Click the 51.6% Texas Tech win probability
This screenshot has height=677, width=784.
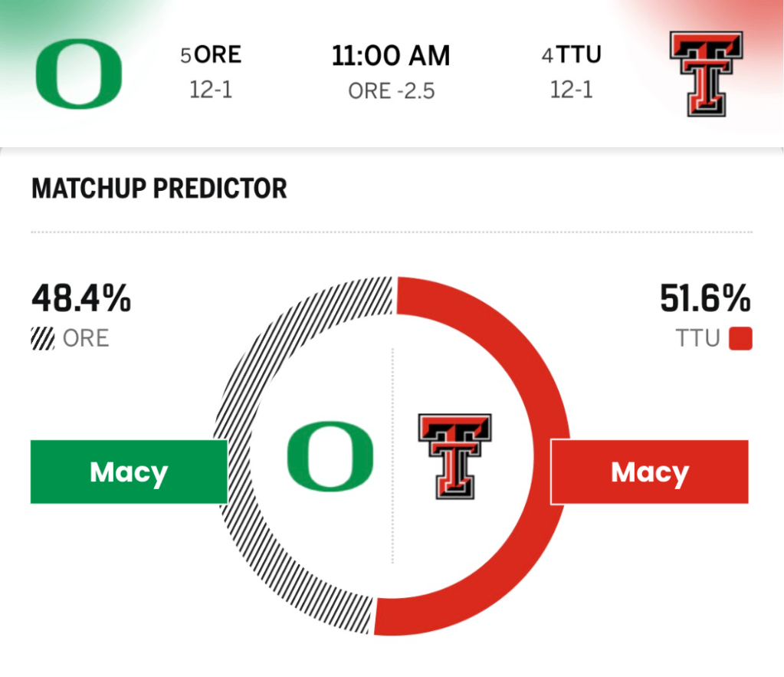point(705,299)
